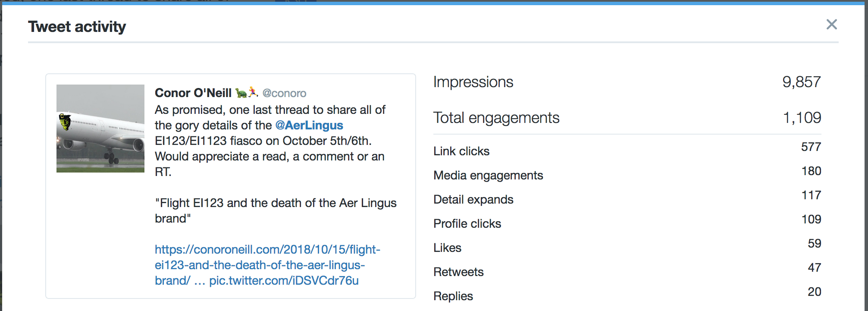Image resolution: width=868 pixels, height=311 pixels.
Task: Click the Profile clicks metric label
Action: point(467,223)
